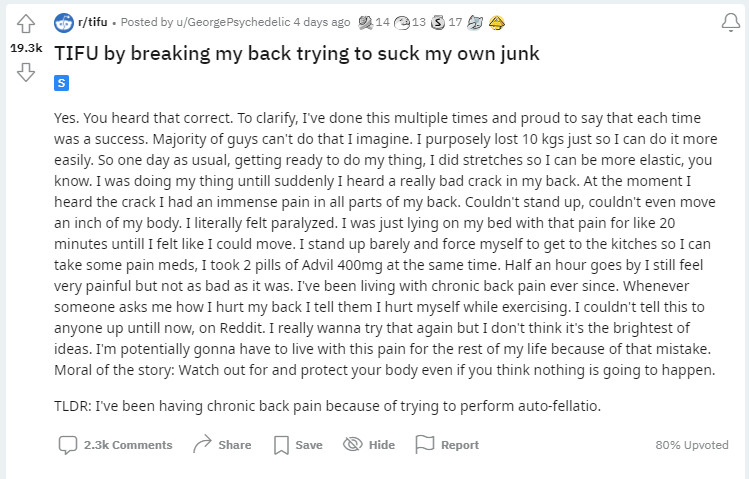This screenshot has width=749, height=479.
Task: Upvote the TIFU post
Action: coord(26,23)
